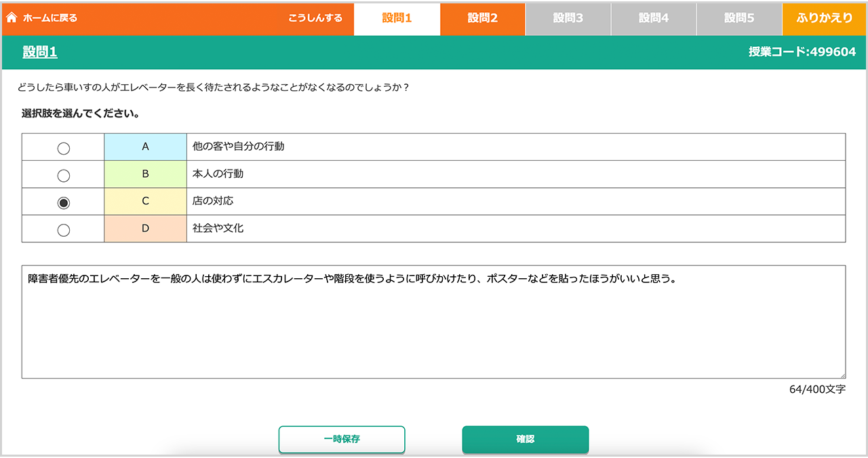Click the 設問1 heading link
Viewport: 868px width, 458px height.
point(39,52)
